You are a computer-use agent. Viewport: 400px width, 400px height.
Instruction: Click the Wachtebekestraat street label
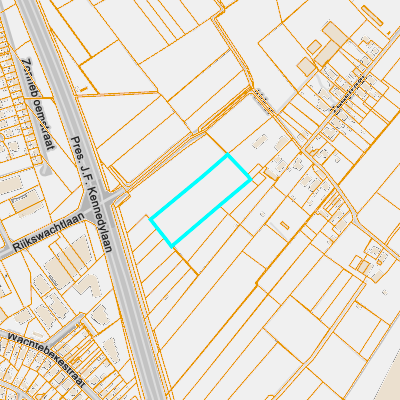click(x=46, y=359)
